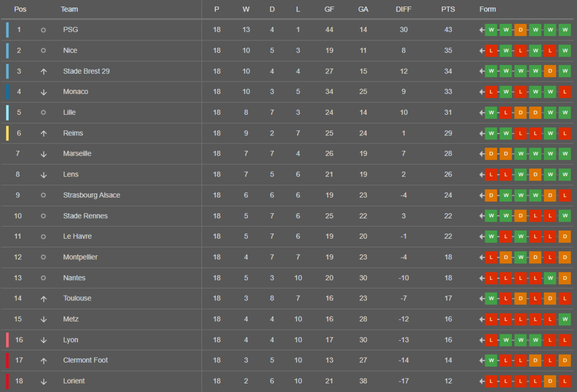Click the up-arrow movement icon for Reims

coord(43,134)
